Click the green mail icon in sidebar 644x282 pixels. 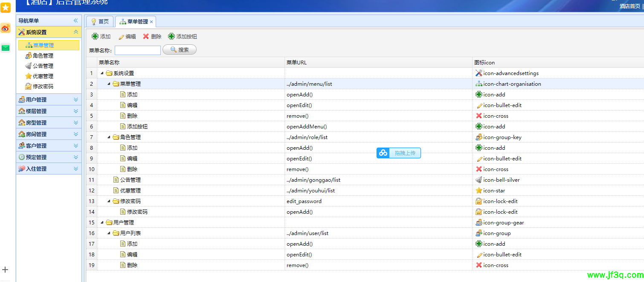(6, 48)
